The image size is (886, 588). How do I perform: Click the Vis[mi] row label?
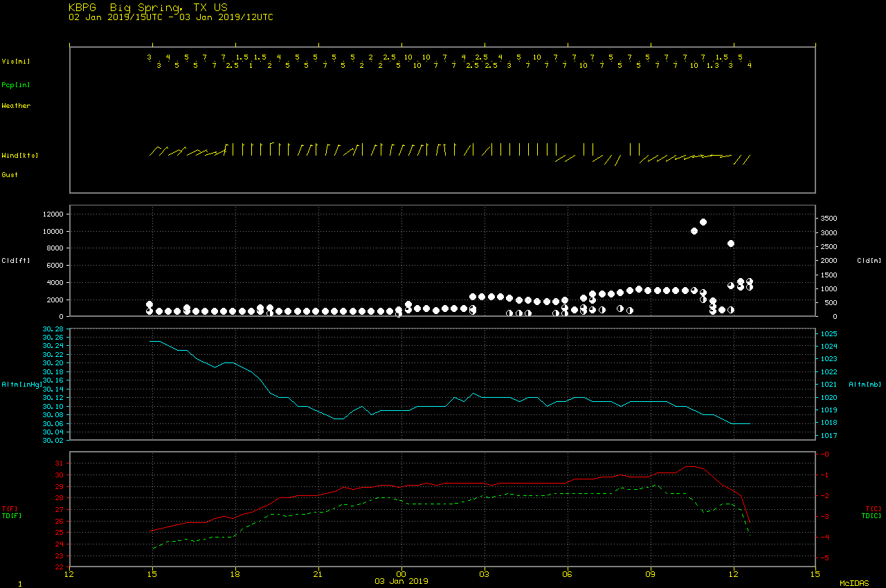pos(16,62)
